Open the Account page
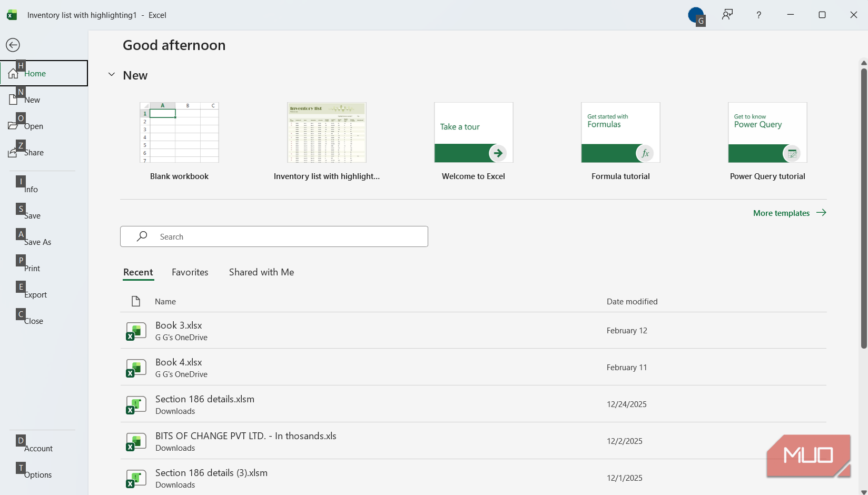868x495 pixels. (x=44, y=448)
